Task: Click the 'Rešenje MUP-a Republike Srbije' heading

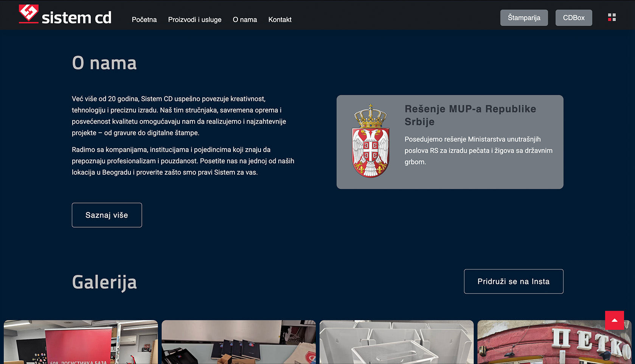Action: (470, 115)
